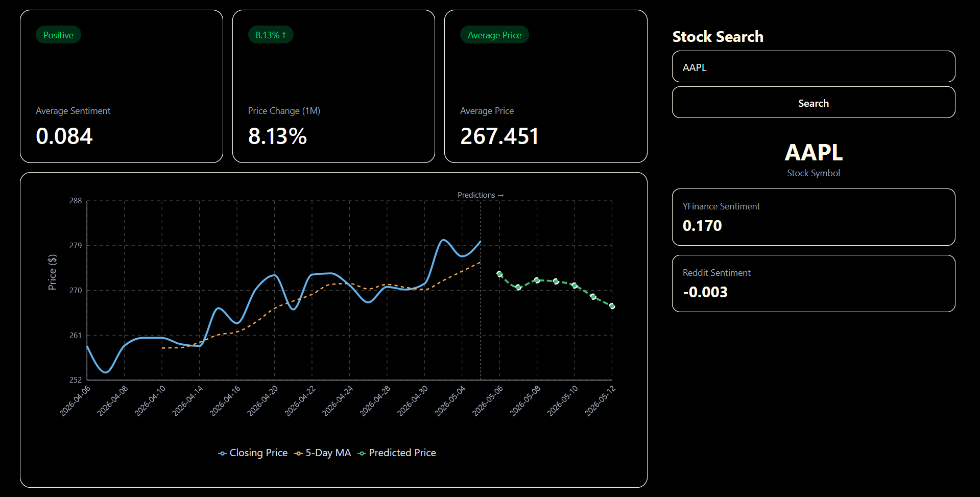Viewport: 980px width, 497px height.
Task: Click the Stock Symbol caption
Action: click(814, 173)
